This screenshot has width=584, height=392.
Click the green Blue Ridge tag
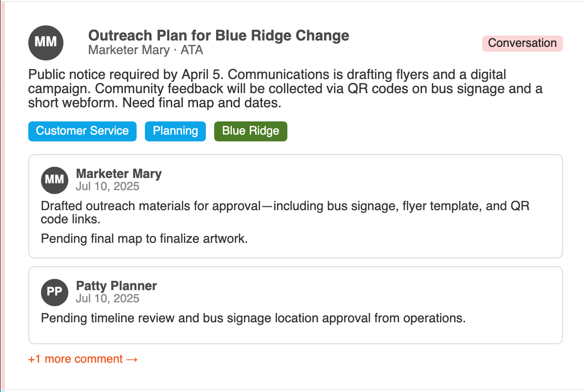click(251, 131)
